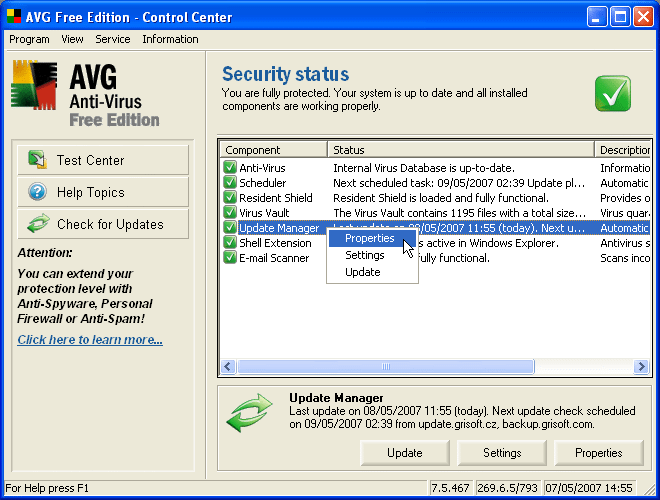Image resolution: width=660 pixels, height=500 pixels.
Task: Click the AVG Anti-Virus Free Edition logo
Action: [85, 93]
